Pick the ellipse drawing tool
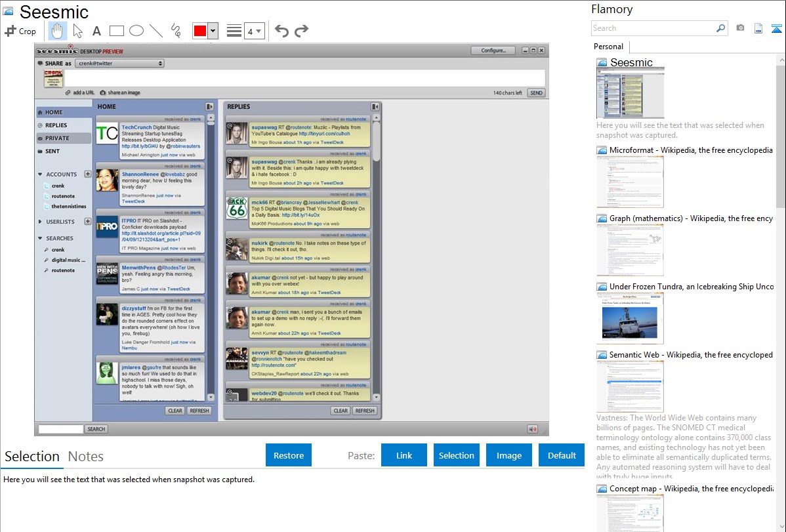This screenshot has width=786, height=532. [x=136, y=31]
